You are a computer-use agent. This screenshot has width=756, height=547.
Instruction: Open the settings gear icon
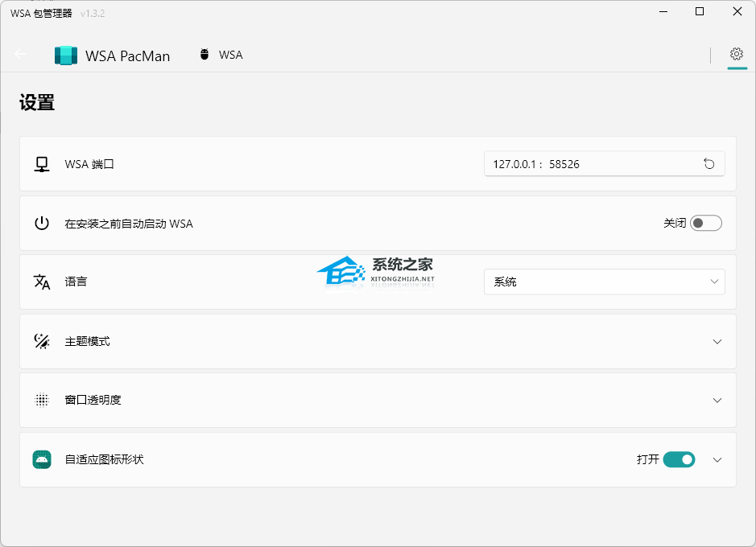[736, 54]
